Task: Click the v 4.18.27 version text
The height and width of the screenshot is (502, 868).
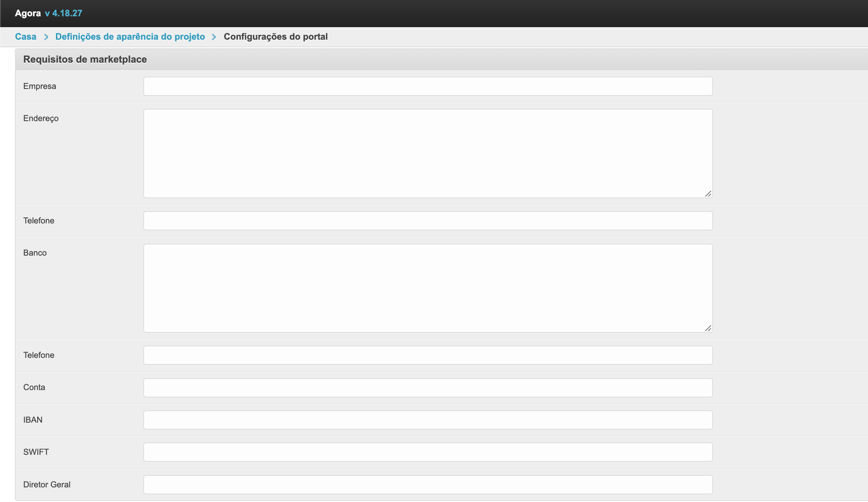Action: click(63, 13)
